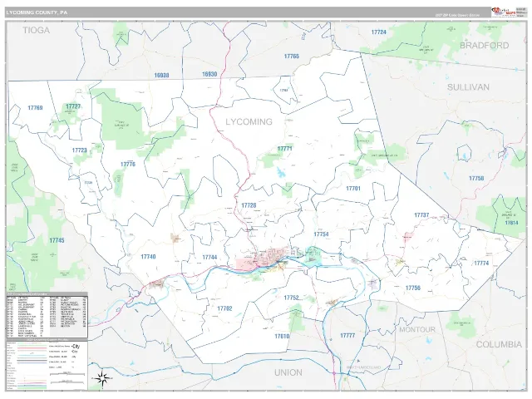Select the MONTOUR county label
Image resolution: width=532 pixels, height=399 pixels.
[x=417, y=329]
